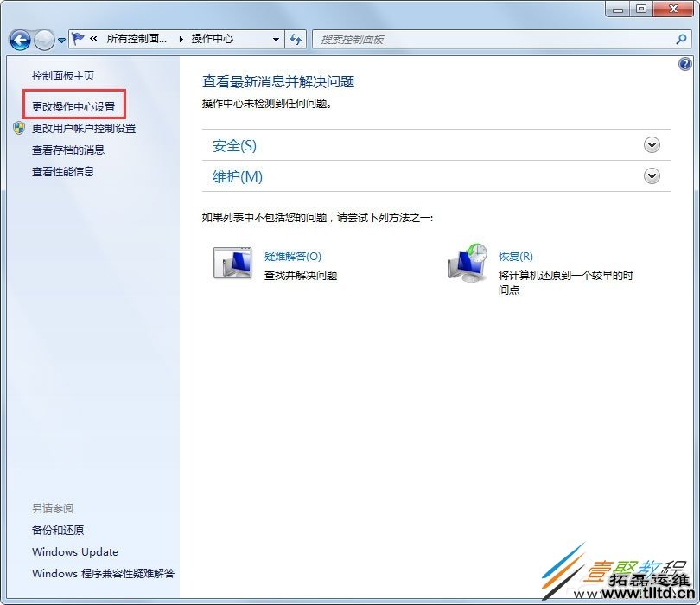Expand the 安全(S) section

[652, 145]
